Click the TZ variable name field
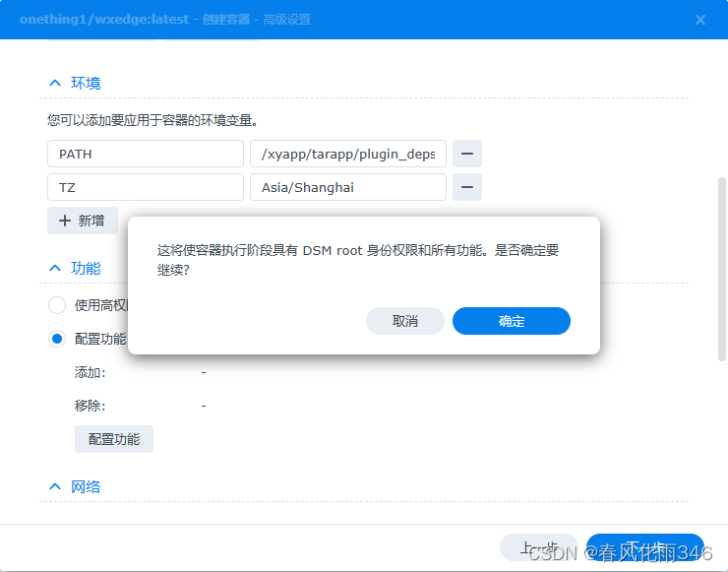728x572 pixels. click(145, 187)
